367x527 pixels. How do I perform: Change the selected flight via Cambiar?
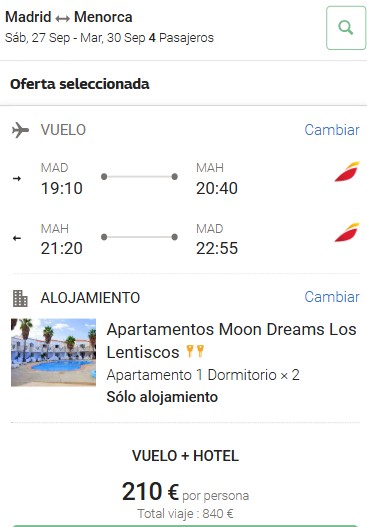coord(332,130)
